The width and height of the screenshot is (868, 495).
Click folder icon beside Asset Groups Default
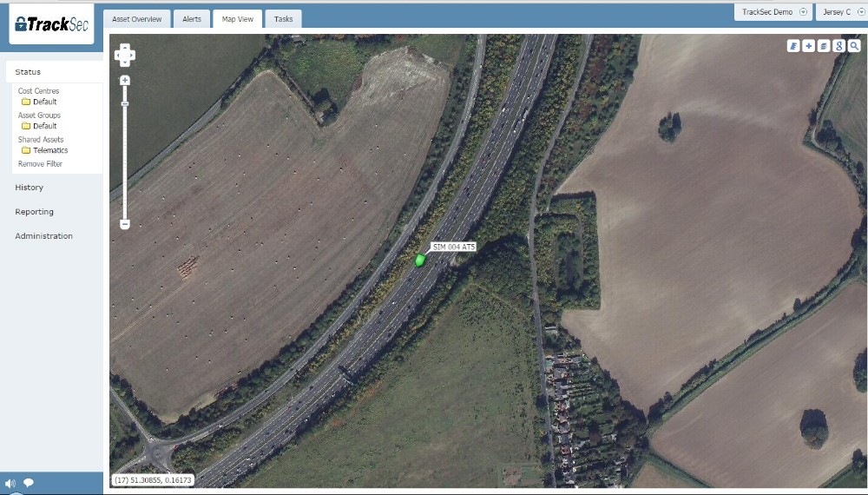click(x=25, y=126)
